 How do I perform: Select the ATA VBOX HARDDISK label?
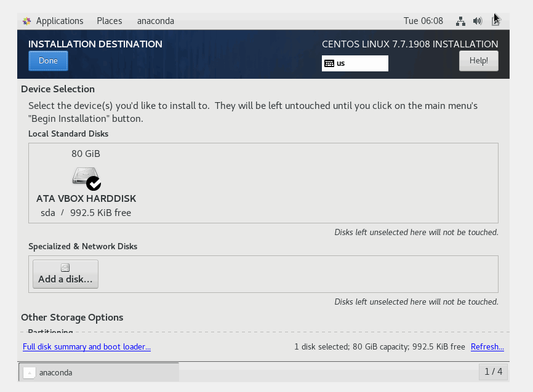tap(86, 199)
